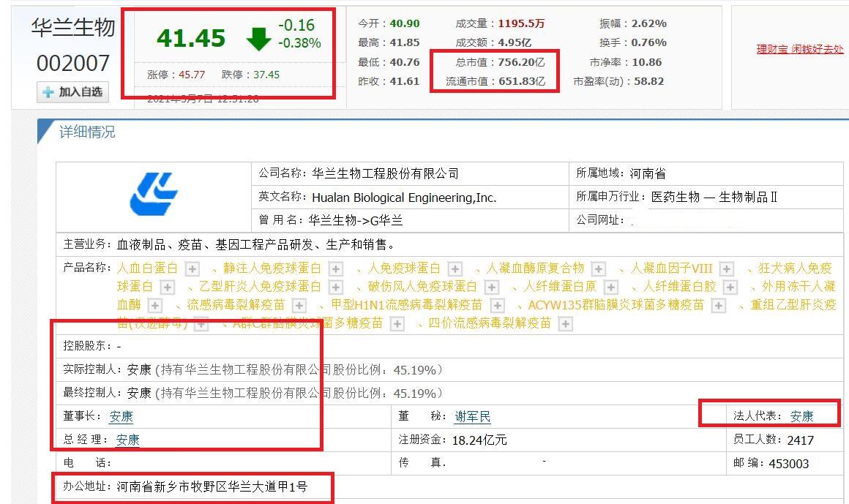The image size is (849, 504).
Task: Click the 市盈率(动) value 58.82
Action: [x=648, y=81]
